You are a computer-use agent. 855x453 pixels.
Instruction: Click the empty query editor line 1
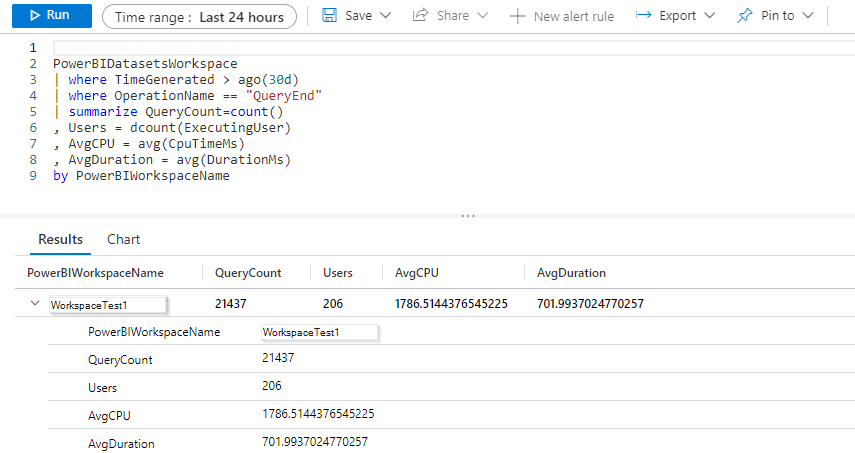pyautogui.click(x=454, y=47)
